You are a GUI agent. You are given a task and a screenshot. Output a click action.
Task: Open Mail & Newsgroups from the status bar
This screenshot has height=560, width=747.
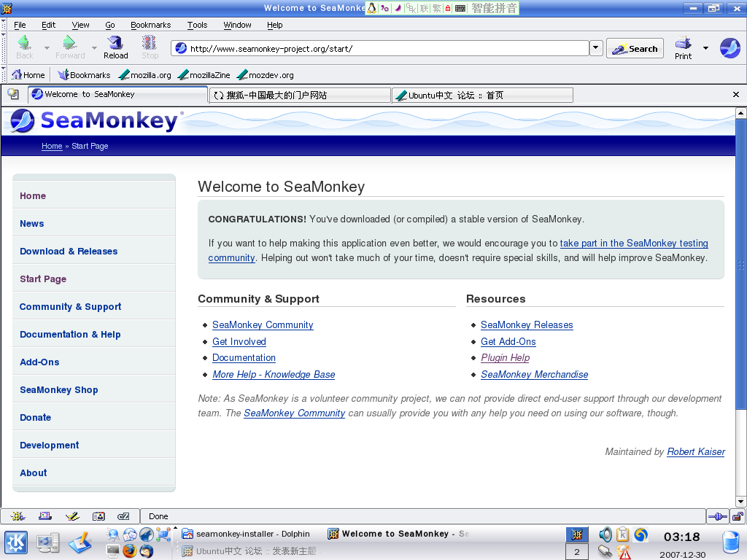pos(45,516)
